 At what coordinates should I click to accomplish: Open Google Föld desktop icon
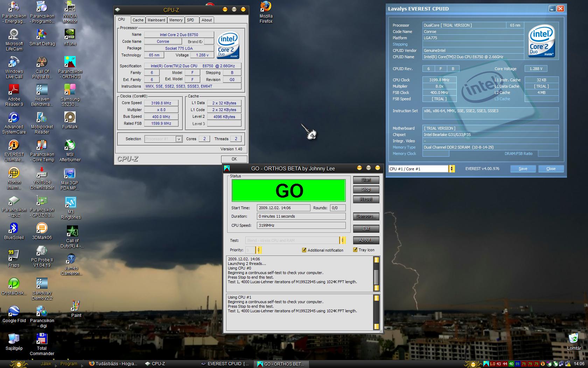(14, 314)
